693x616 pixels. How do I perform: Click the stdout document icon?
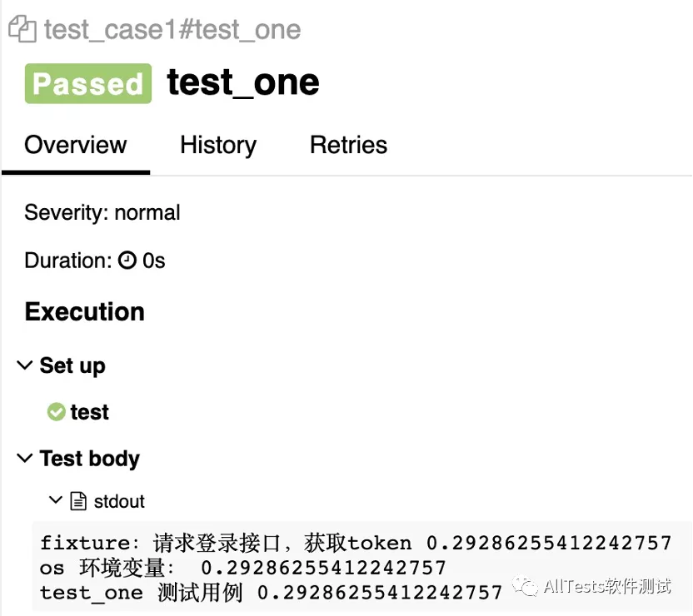click(79, 500)
